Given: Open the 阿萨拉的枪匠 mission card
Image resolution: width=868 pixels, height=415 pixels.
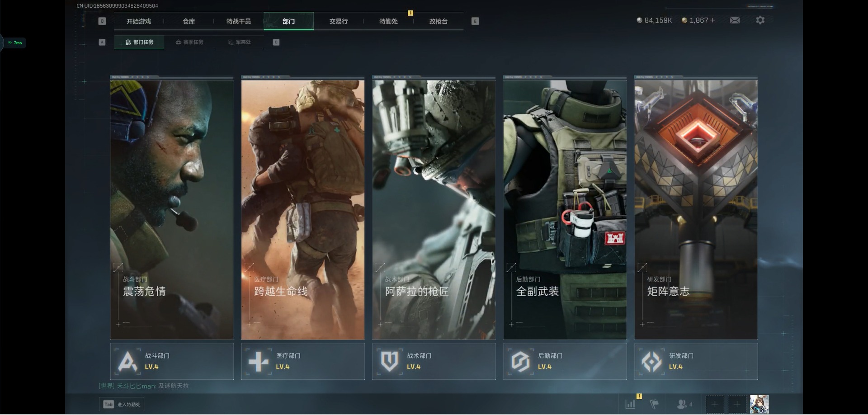Looking at the screenshot, I should pos(434,208).
